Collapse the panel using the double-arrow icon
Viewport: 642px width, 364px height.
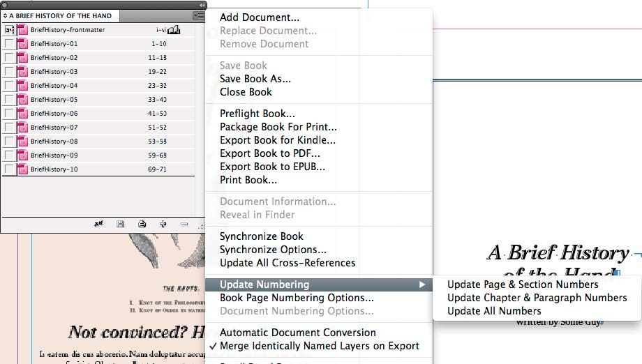[202, 4]
